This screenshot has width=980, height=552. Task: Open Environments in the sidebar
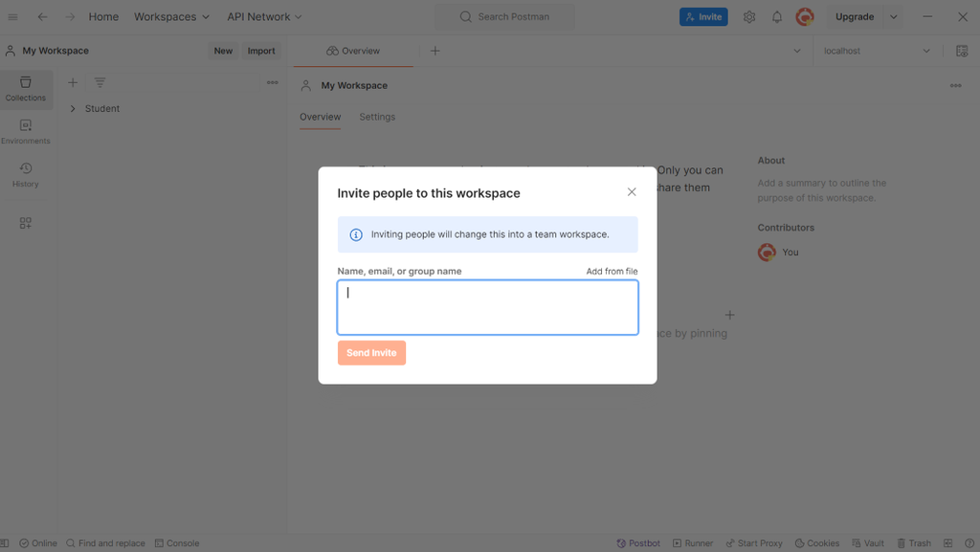click(26, 132)
